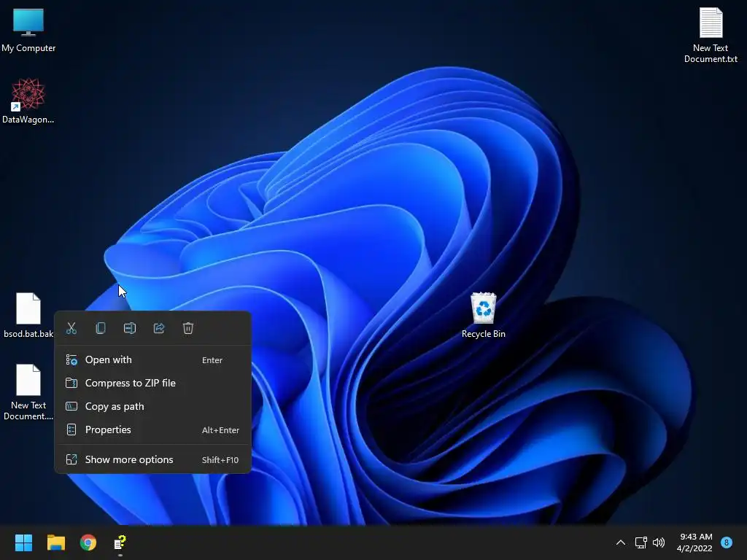
Task: Open File Explorer from the taskbar
Action: (55, 542)
